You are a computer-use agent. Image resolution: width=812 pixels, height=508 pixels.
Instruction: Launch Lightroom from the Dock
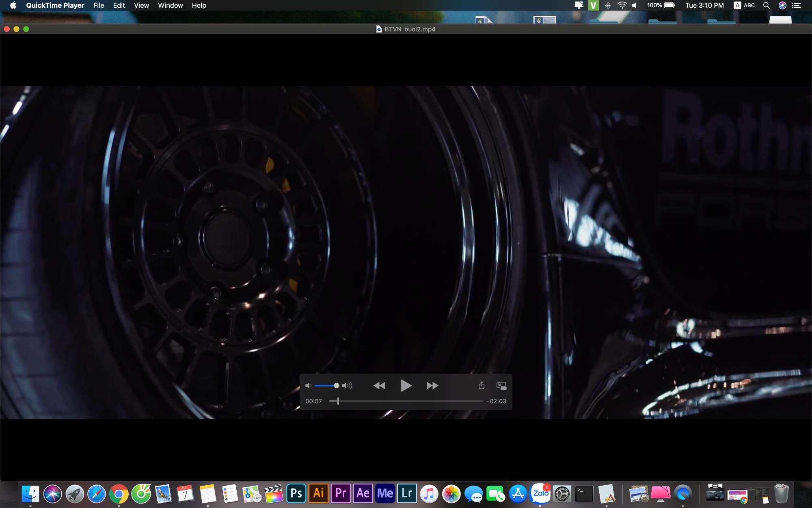coord(407,493)
